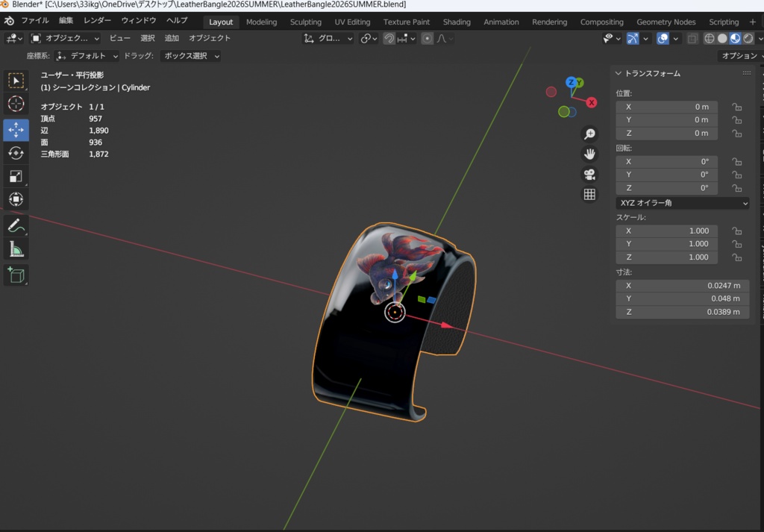Toggle proportional editing button
The width and height of the screenshot is (764, 532).
[x=427, y=39]
